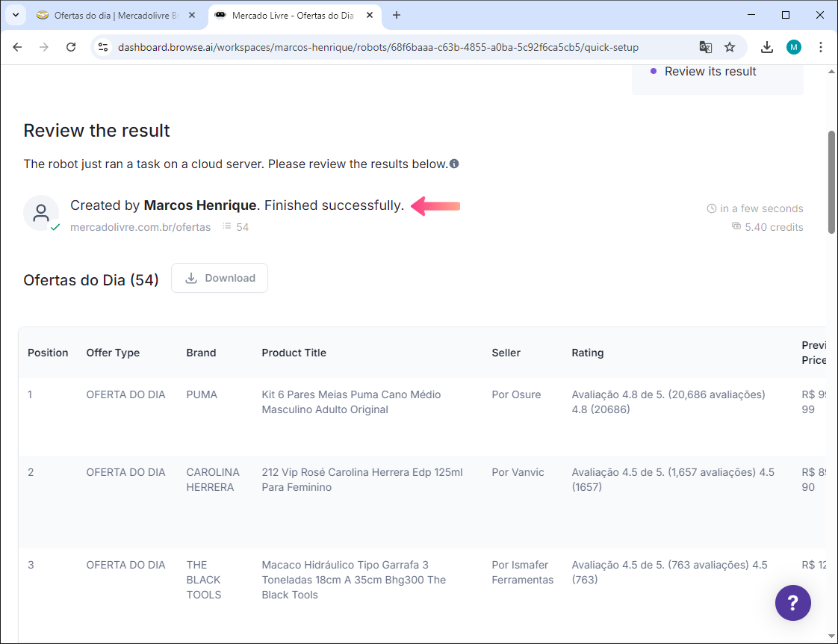This screenshot has height=644, width=838.
Task: Select the rating cell with 763 avaliações
Action: coord(670,572)
